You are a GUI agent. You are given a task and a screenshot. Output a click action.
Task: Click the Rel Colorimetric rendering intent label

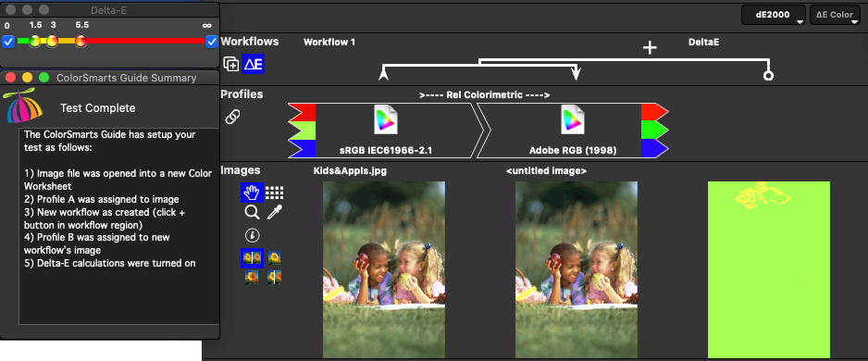tap(484, 94)
